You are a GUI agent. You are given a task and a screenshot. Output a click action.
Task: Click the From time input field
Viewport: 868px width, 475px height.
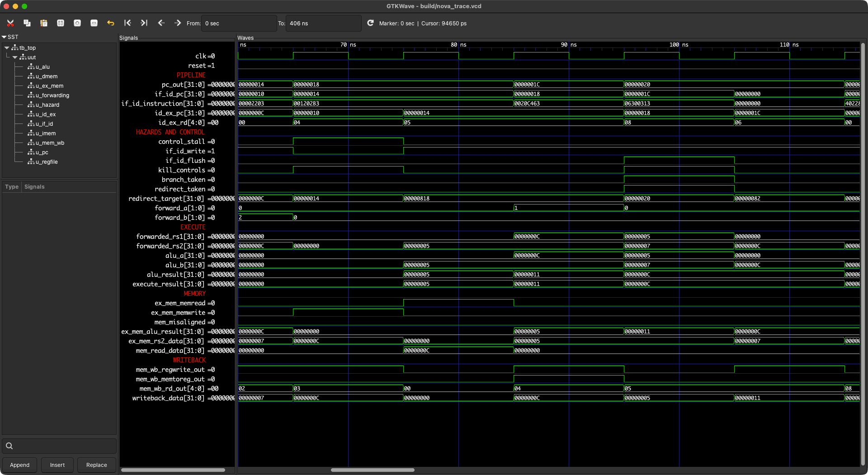(x=239, y=24)
